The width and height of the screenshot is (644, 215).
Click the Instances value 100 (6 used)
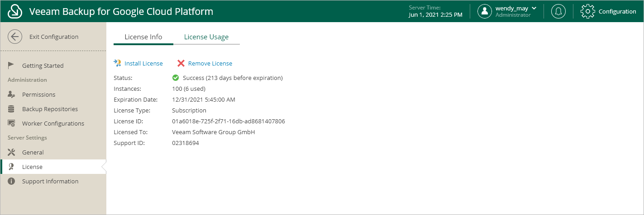point(189,89)
